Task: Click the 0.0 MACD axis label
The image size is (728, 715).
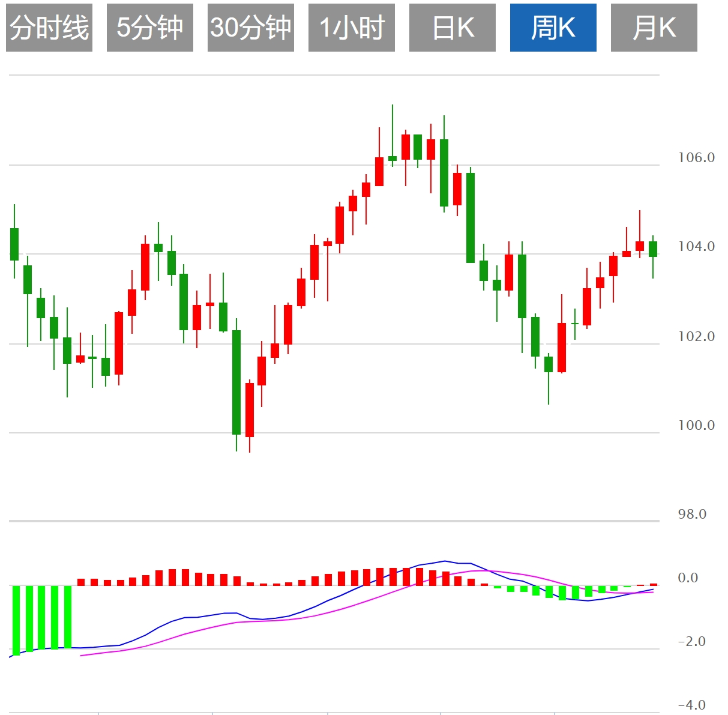Action: 688,578
